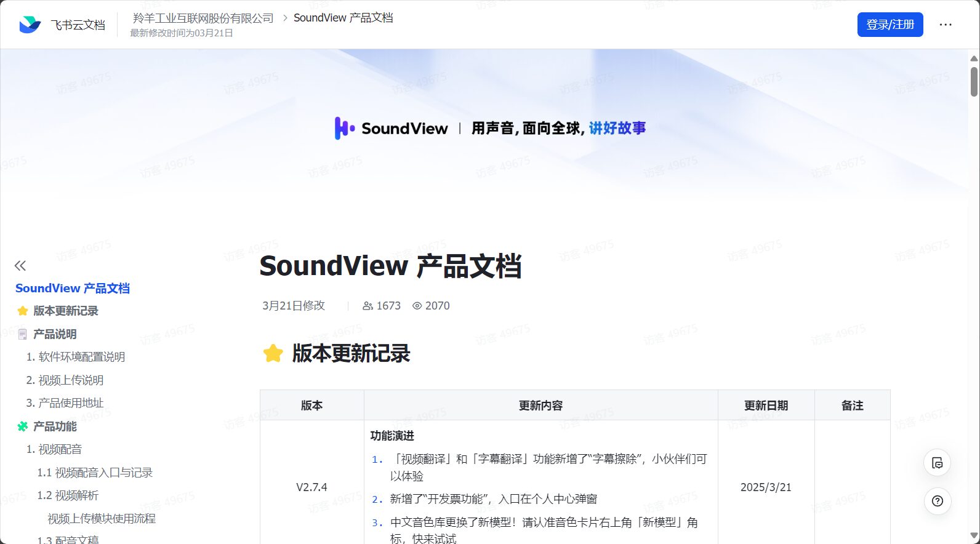Click the 2025/3/21 date cell
The width and height of the screenshot is (980, 544).
pyautogui.click(x=766, y=487)
